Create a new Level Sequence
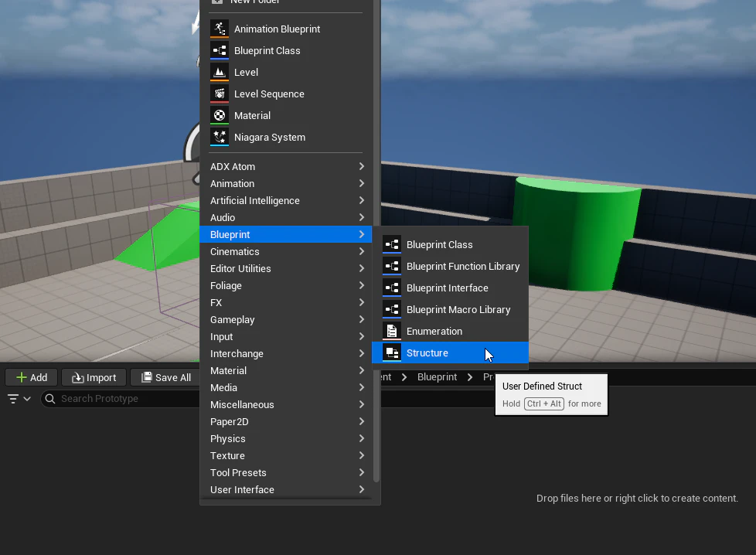This screenshot has width=756, height=555. pos(286,94)
